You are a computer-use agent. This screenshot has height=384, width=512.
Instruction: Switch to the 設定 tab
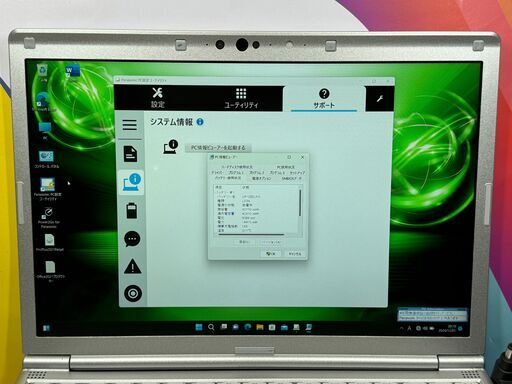[x=157, y=98]
